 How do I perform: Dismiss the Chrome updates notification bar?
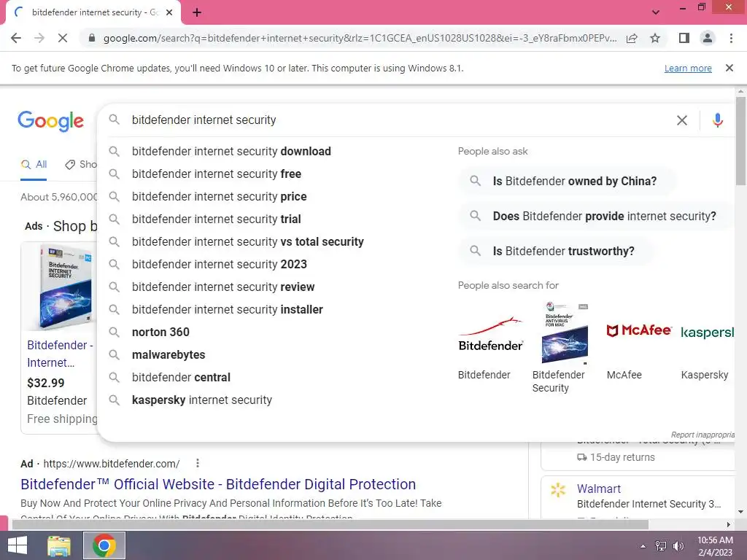(729, 68)
